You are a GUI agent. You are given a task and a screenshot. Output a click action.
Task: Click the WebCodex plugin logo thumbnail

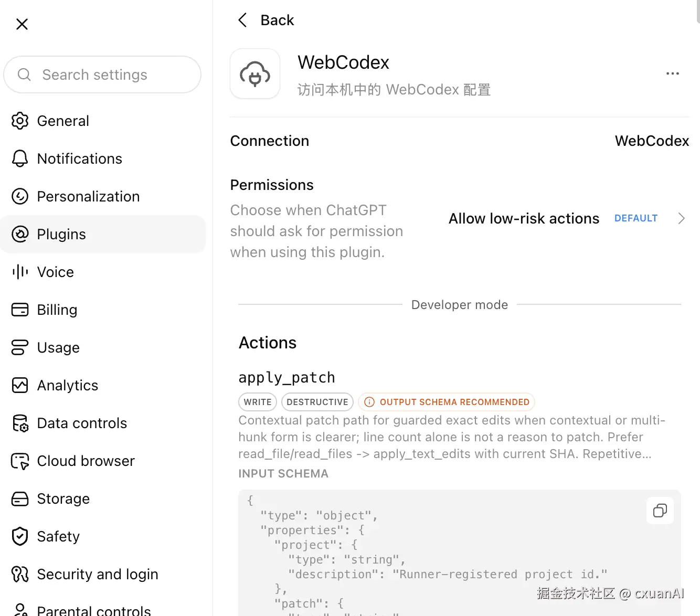[255, 73]
